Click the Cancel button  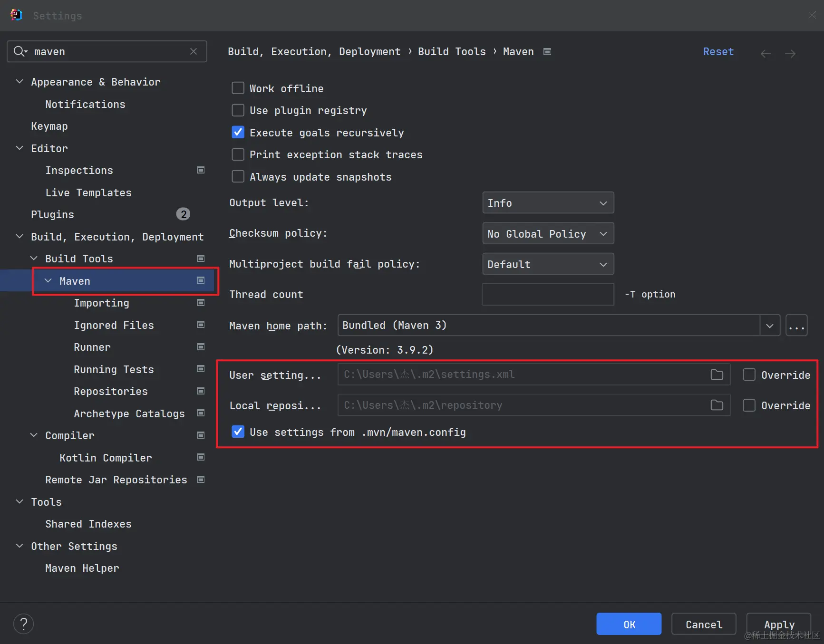coord(704,624)
